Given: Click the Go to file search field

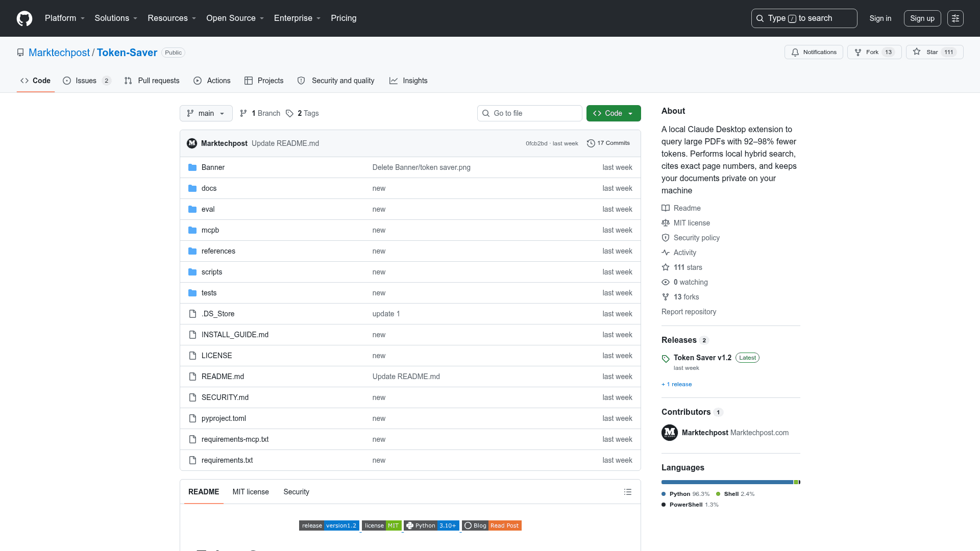Looking at the screenshot, I should click(x=529, y=113).
